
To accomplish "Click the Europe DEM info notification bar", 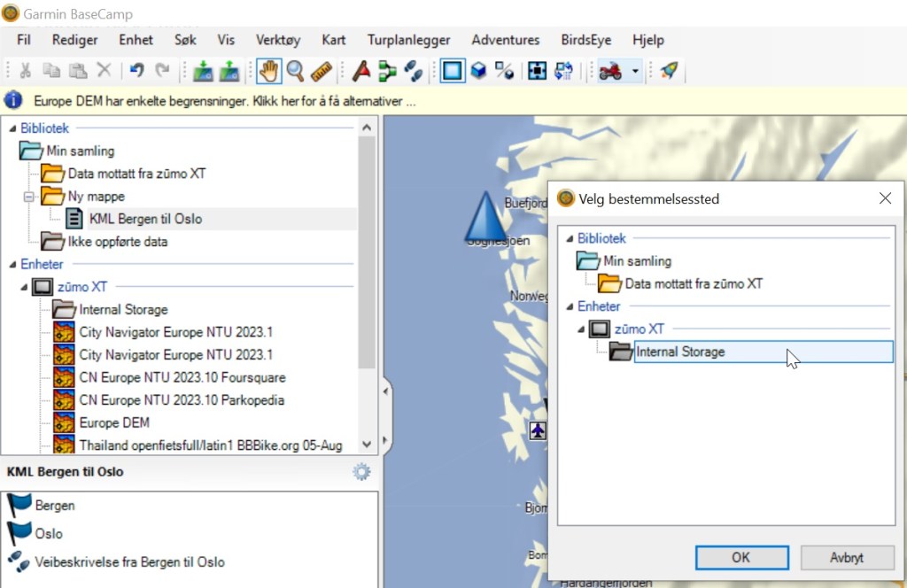I will pyautogui.click(x=224, y=101).
